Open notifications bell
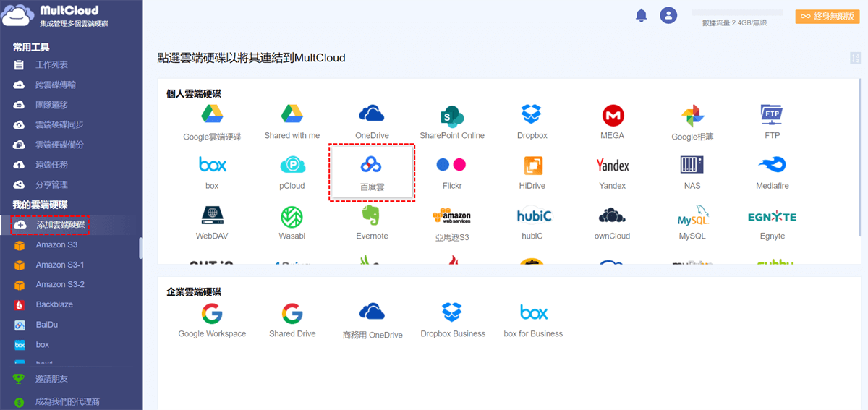The image size is (868, 410). pyautogui.click(x=641, y=16)
